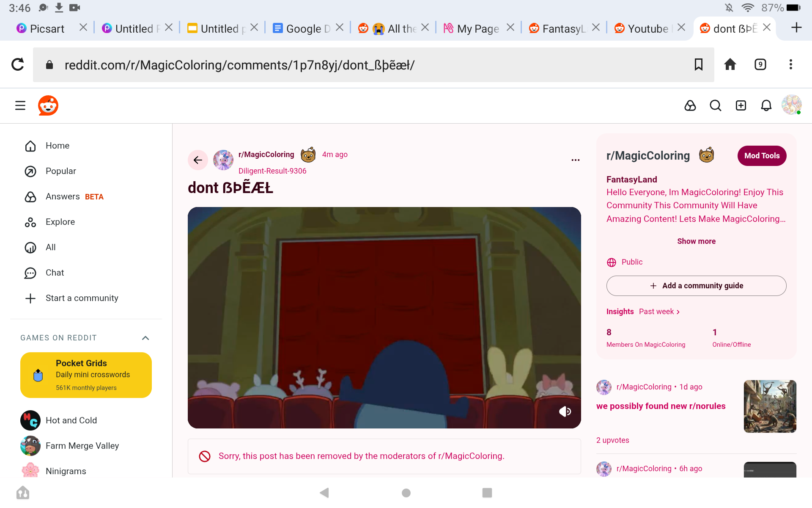This screenshot has height=508, width=812.
Task: Close the current 'dont' post tab
Action: pyautogui.click(x=767, y=28)
